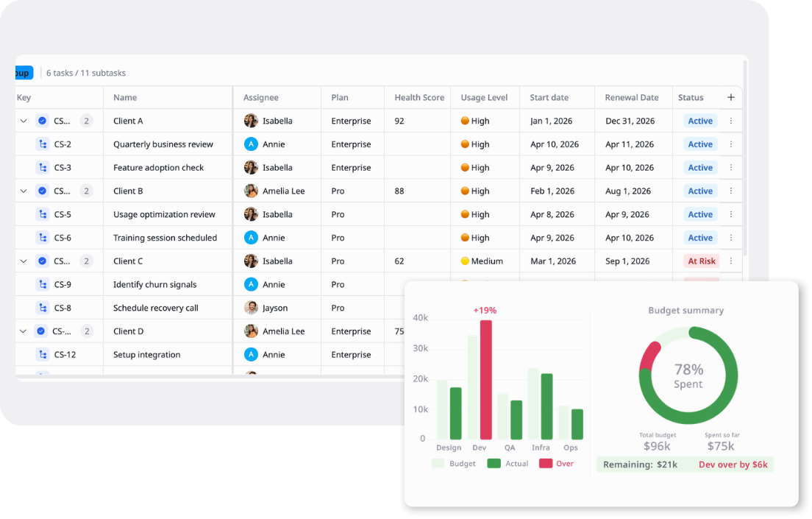Click the dark green Actual legend swatch
This screenshot has height=519, width=812.
coord(494,464)
